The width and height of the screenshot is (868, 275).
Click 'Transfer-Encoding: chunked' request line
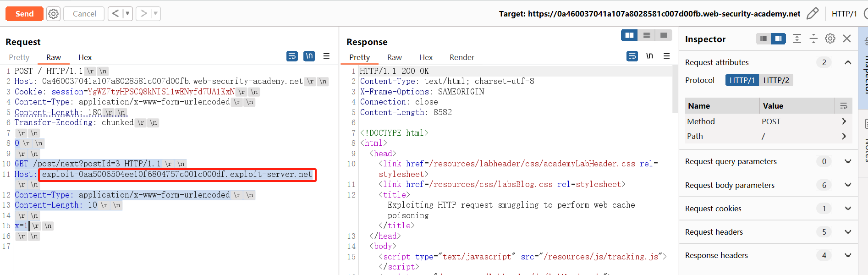[x=73, y=122]
